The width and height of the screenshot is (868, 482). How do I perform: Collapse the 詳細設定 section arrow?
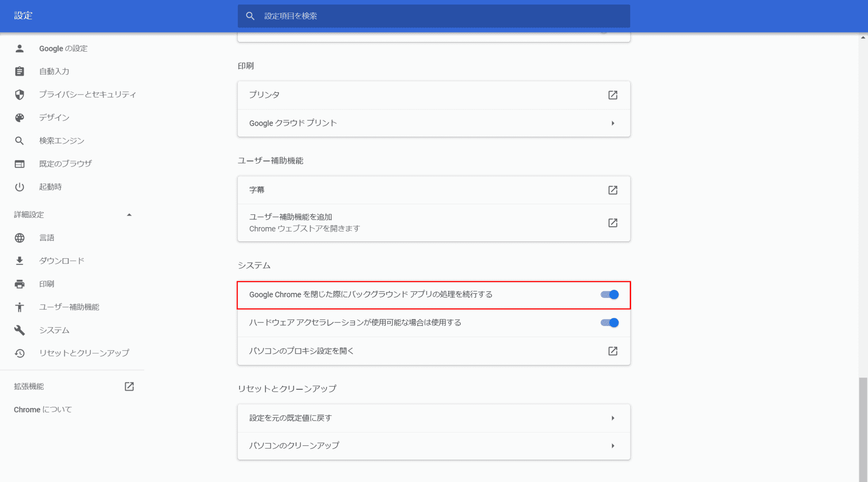[x=129, y=215]
